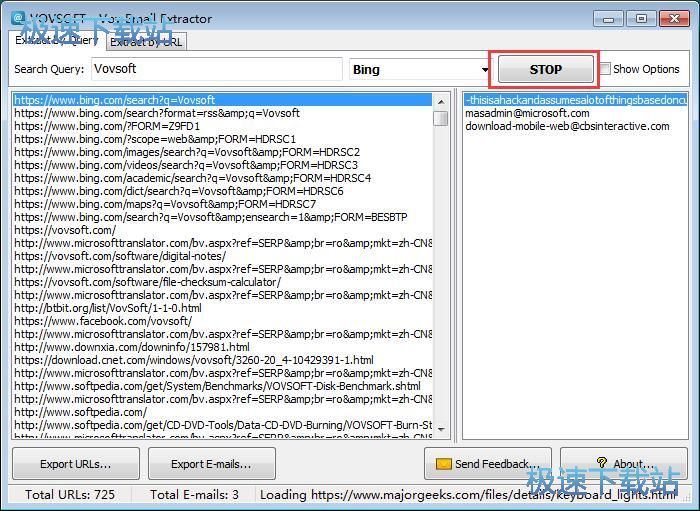Image resolution: width=700 pixels, height=511 pixels.
Task: Click the Search Query input field
Action: pos(217,69)
